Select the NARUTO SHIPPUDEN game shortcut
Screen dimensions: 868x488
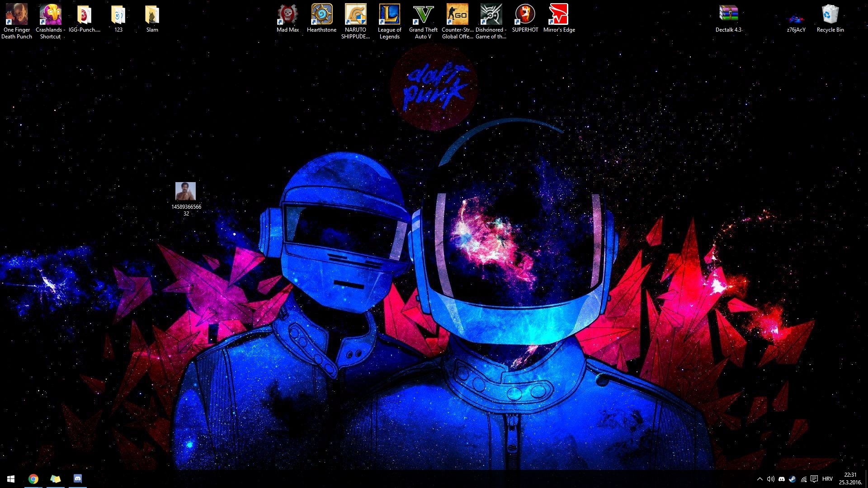click(356, 21)
